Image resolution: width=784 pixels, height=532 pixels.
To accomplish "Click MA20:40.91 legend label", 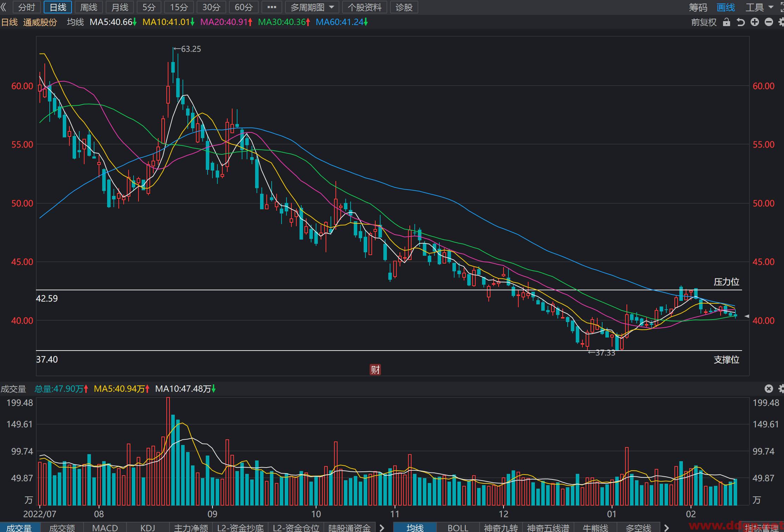I will pyautogui.click(x=226, y=22).
